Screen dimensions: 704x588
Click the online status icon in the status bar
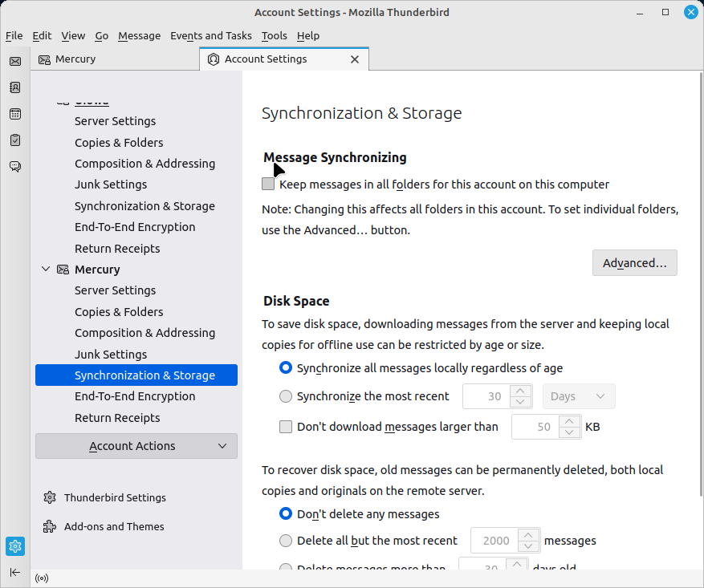coord(42,578)
